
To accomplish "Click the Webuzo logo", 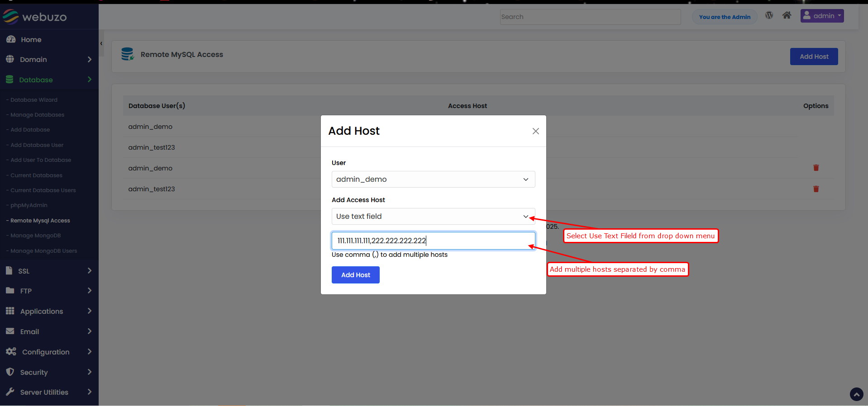I will coord(35,17).
